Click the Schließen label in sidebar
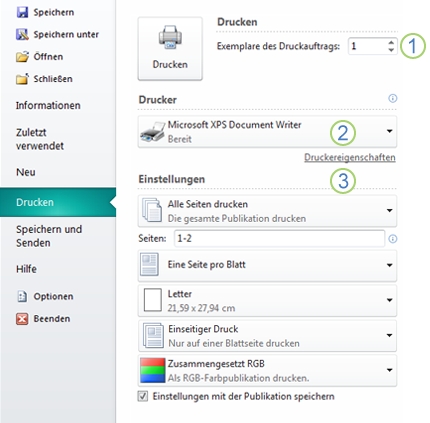430x423 pixels. (53, 79)
